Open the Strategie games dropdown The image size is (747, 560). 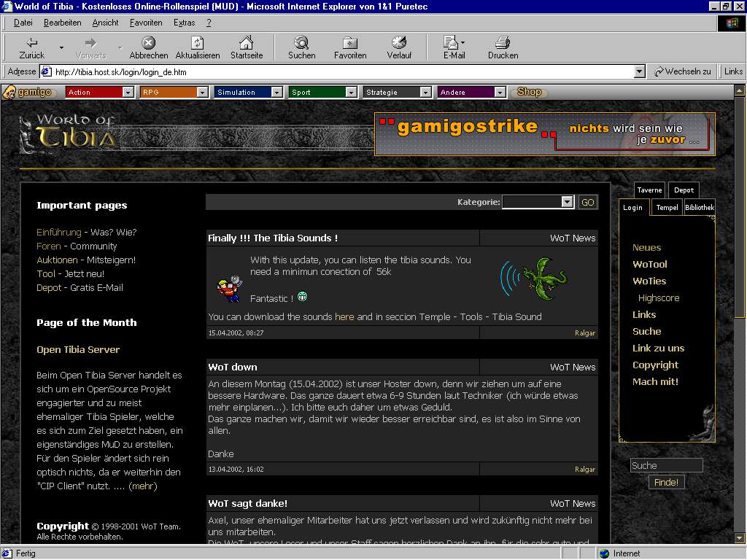(425, 93)
